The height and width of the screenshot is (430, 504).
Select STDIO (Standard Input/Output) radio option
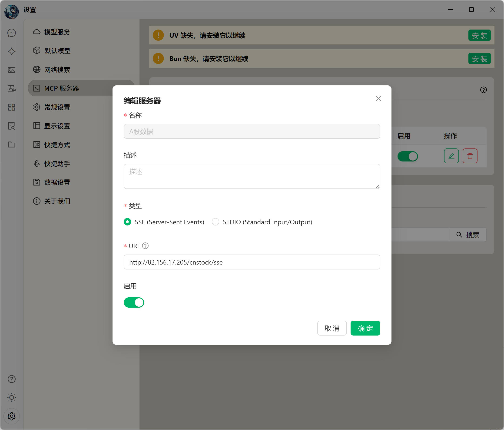215,222
